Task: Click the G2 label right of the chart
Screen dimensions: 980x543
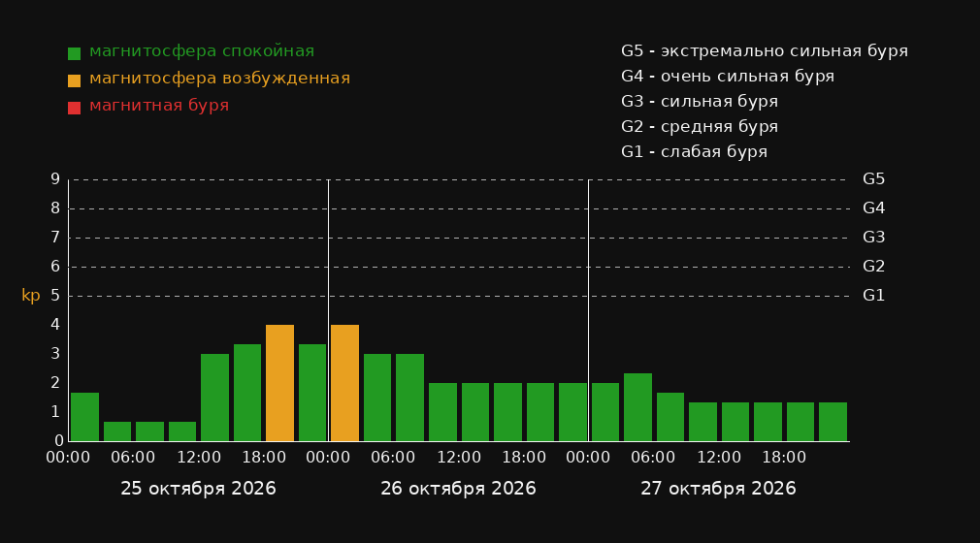Action: click(873, 267)
